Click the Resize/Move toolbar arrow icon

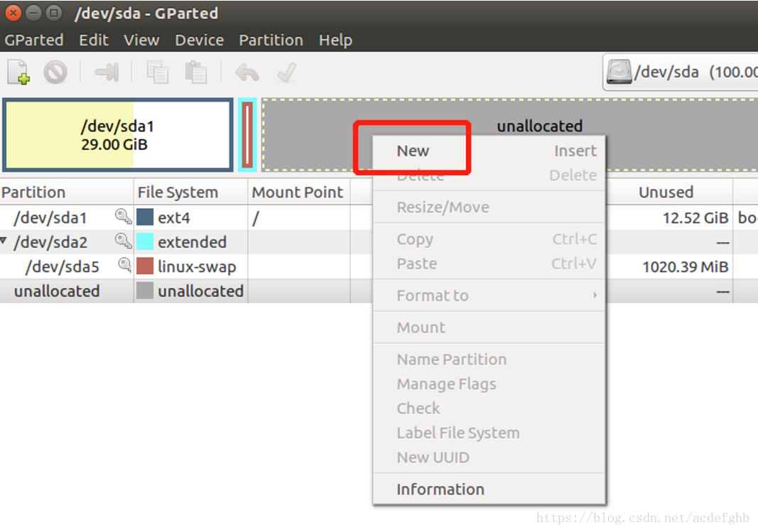(107, 72)
